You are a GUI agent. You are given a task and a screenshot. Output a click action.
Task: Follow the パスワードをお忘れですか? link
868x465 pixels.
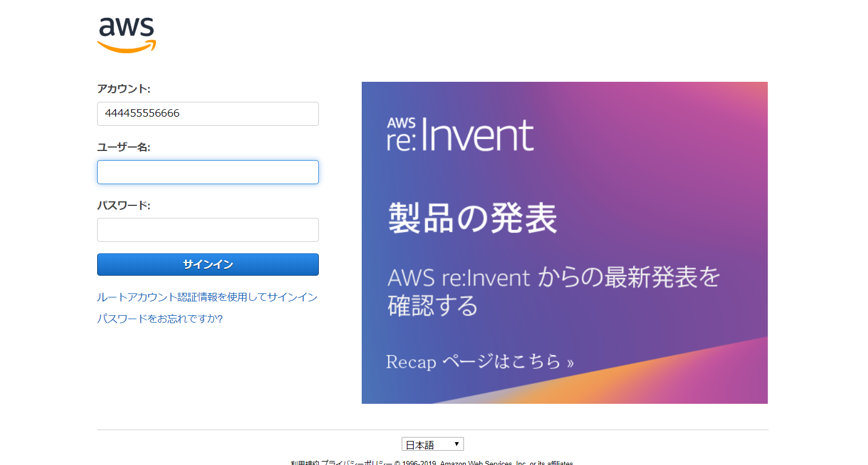160,319
